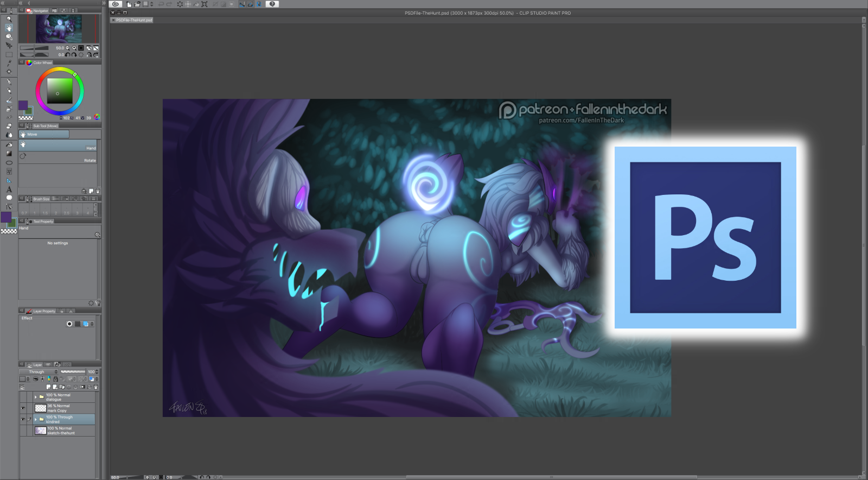Toggle Snap to Grid in command bar

point(258,4)
